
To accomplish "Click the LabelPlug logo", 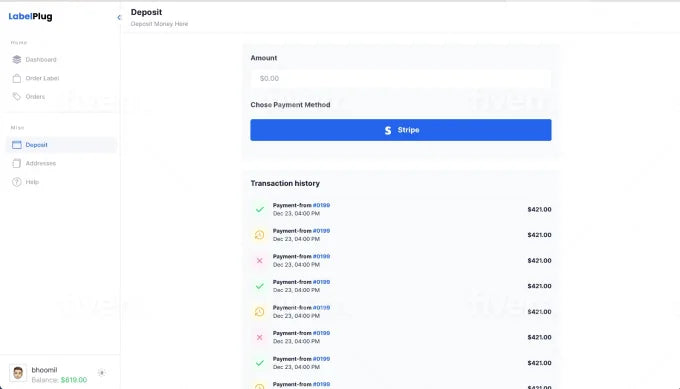I will click(x=30, y=16).
